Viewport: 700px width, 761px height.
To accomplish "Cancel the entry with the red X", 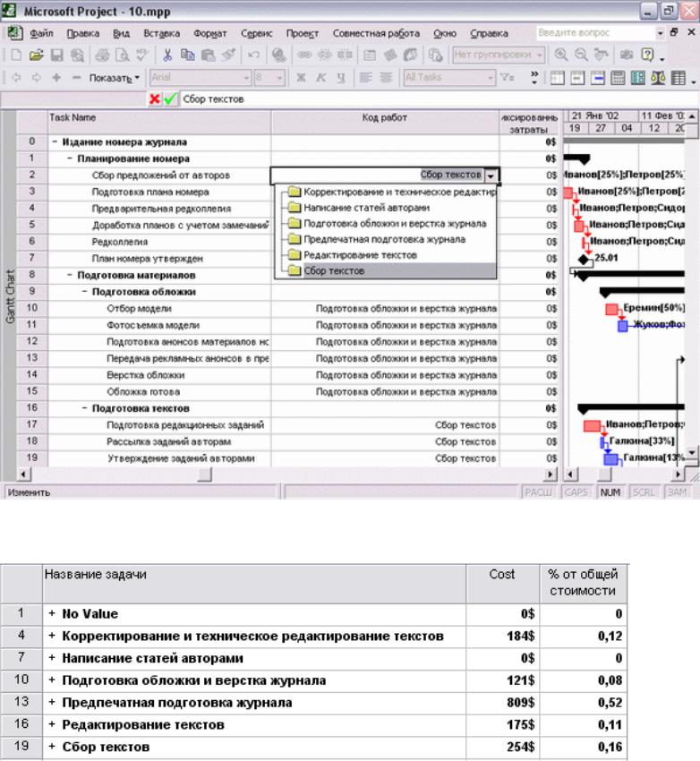I will click(154, 99).
